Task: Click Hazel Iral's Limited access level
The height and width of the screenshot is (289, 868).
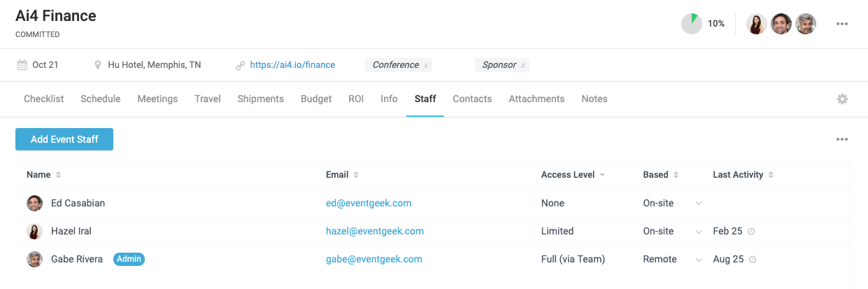Action: [x=557, y=232]
